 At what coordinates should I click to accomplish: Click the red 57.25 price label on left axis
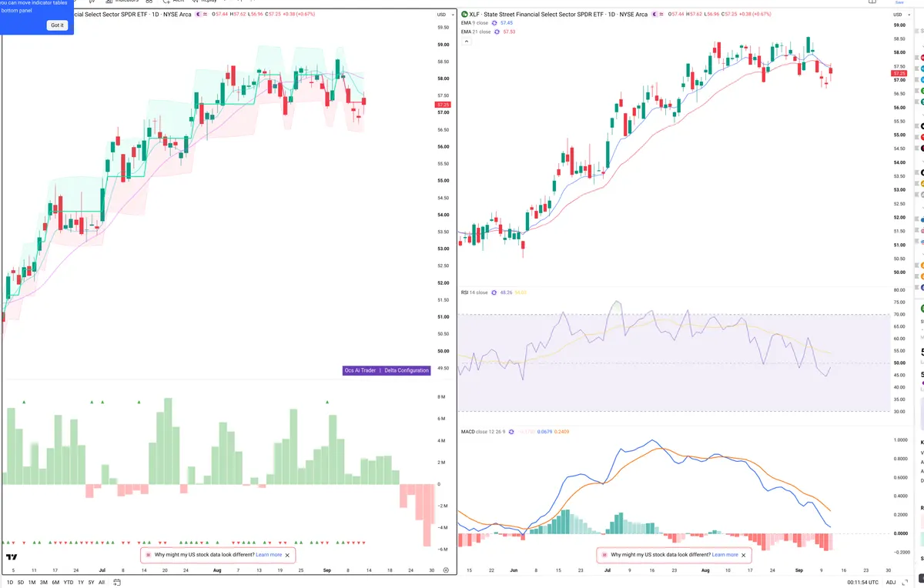[443, 105]
